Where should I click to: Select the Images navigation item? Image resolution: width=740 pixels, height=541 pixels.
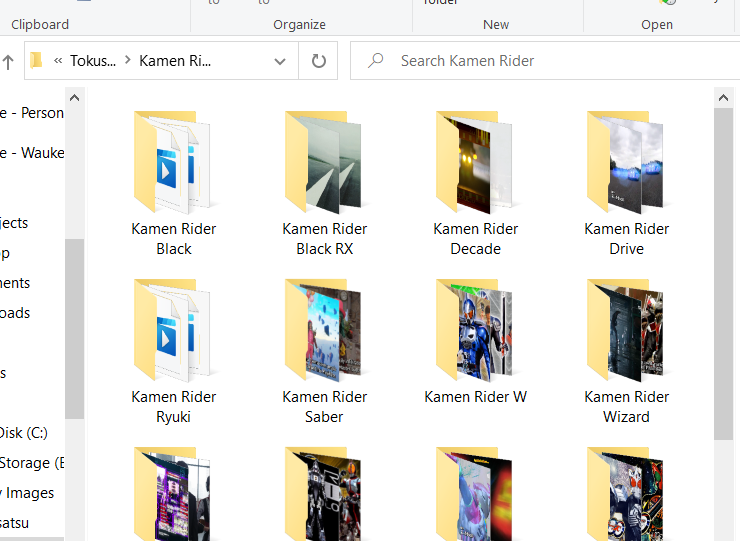point(27,493)
